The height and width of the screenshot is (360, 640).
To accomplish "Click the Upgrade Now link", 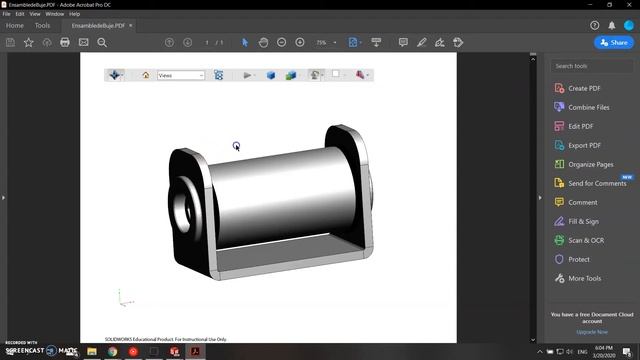I will click(592, 332).
